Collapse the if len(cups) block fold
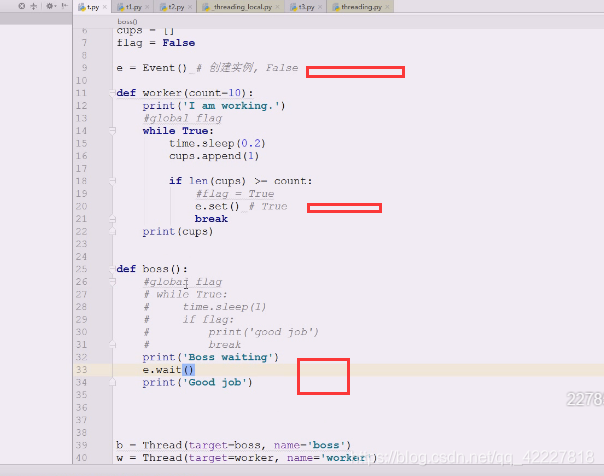 112,181
